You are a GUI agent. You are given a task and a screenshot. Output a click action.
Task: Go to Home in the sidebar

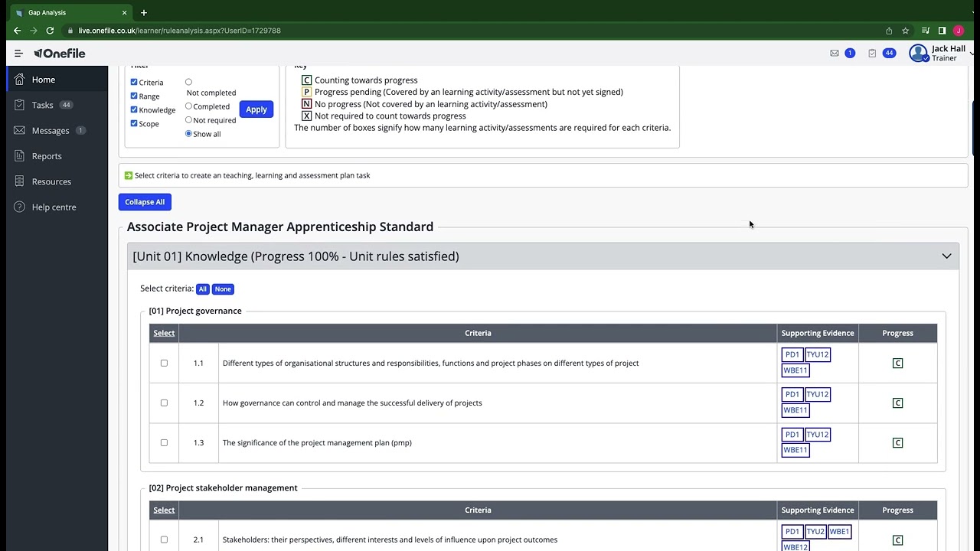point(57,80)
